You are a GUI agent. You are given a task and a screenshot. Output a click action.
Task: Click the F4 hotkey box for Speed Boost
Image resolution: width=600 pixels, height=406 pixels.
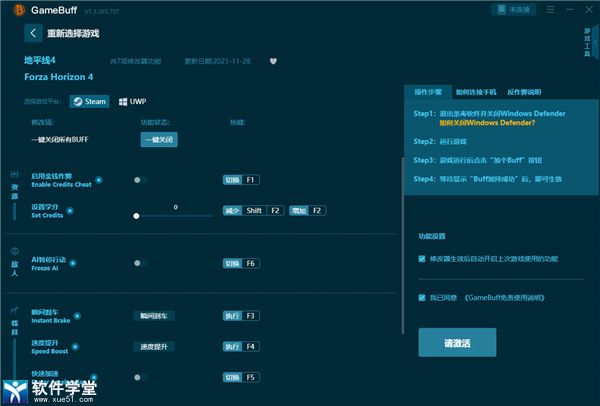pyautogui.click(x=241, y=347)
